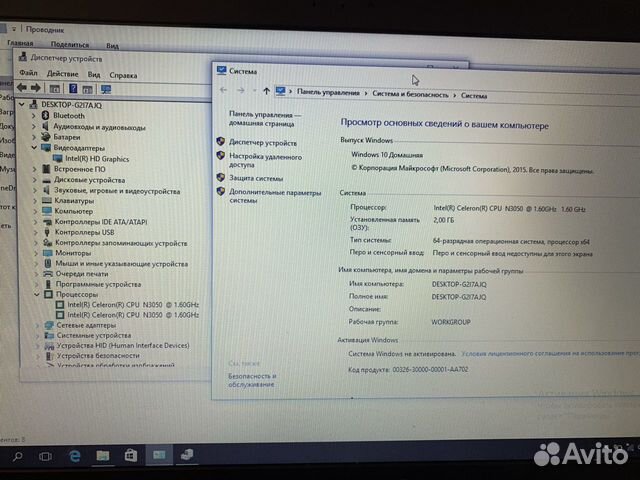Viewport: 640px width, 480px height.
Task: Click the computer icon in Система address bar
Action: tap(280, 91)
